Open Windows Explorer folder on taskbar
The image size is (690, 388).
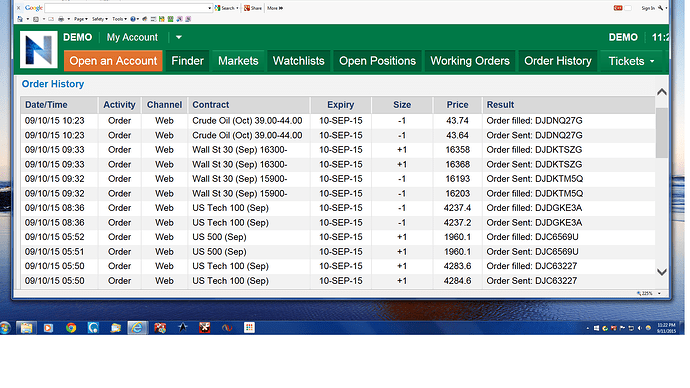tap(26, 328)
